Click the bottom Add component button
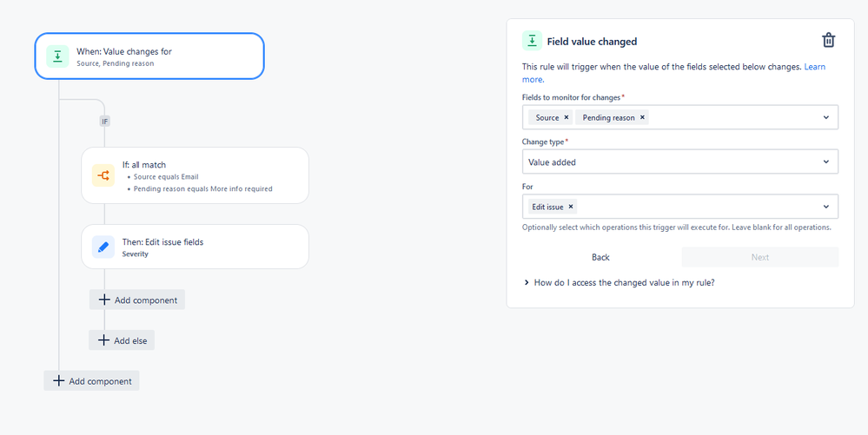The image size is (868, 435). (x=91, y=381)
